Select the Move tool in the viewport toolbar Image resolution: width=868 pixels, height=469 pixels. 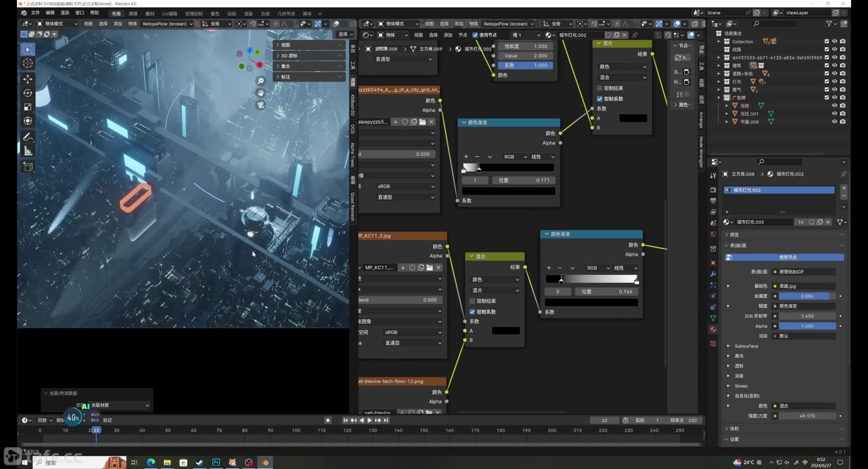click(28, 79)
